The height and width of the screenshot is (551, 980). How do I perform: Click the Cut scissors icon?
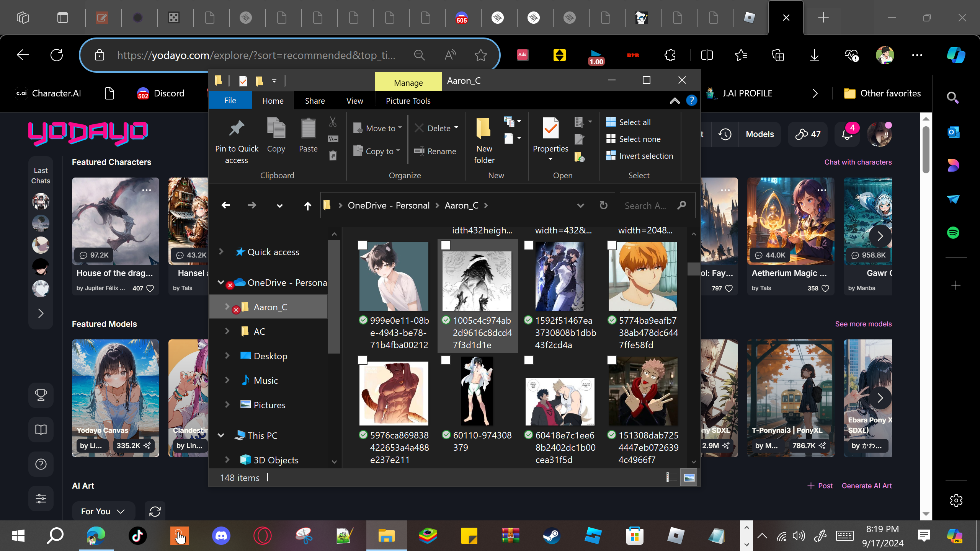point(333,122)
